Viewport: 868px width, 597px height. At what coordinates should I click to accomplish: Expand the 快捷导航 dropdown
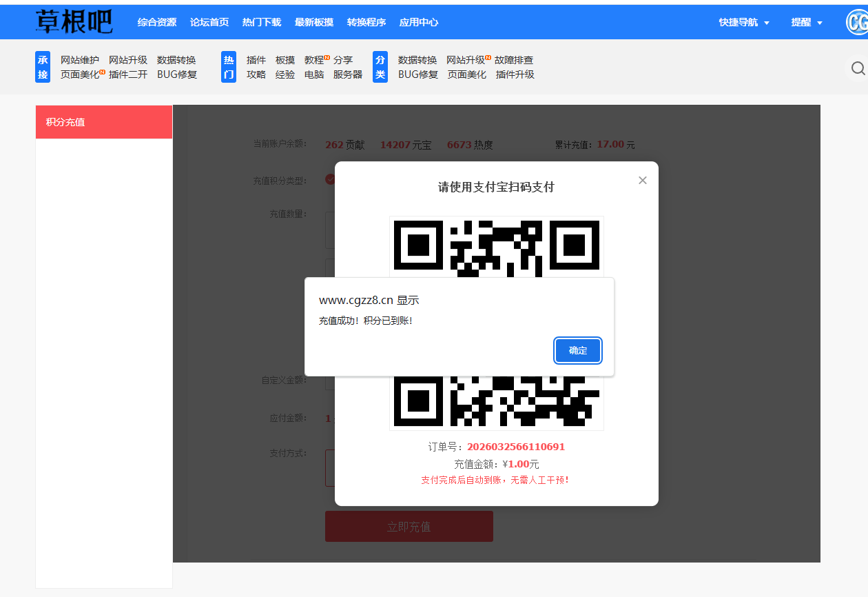(x=744, y=22)
